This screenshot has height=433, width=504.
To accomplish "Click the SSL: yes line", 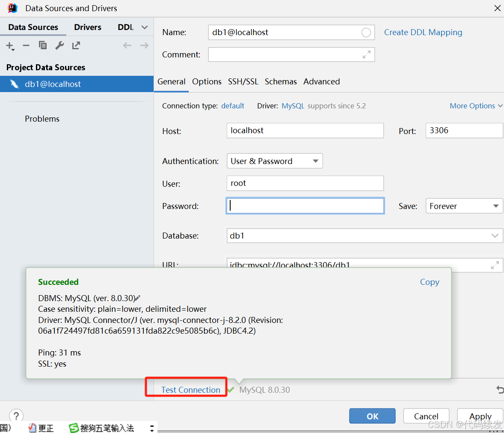I will (x=52, y=364).
